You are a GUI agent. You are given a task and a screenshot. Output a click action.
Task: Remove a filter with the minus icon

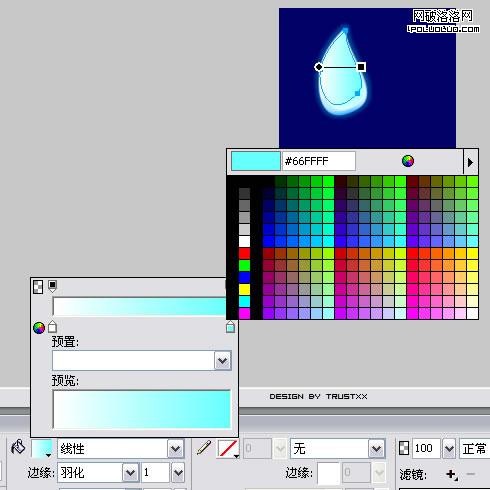pyautogui.click(x=471, y=474)
